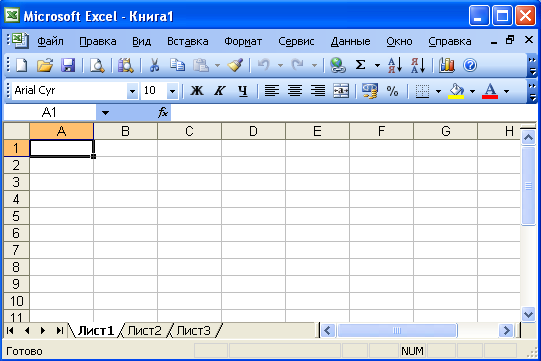
Task: Select the column D header
Action: click(x=253, y=131)
